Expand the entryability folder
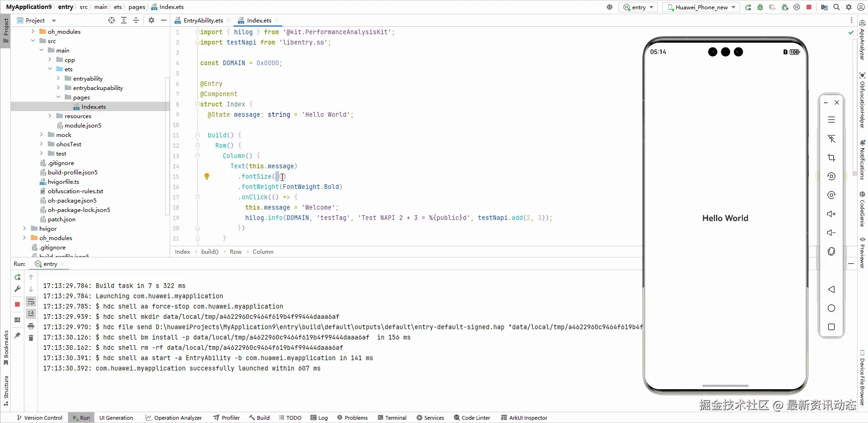This screenshot has width=868, height=423. tap(58, 78)
